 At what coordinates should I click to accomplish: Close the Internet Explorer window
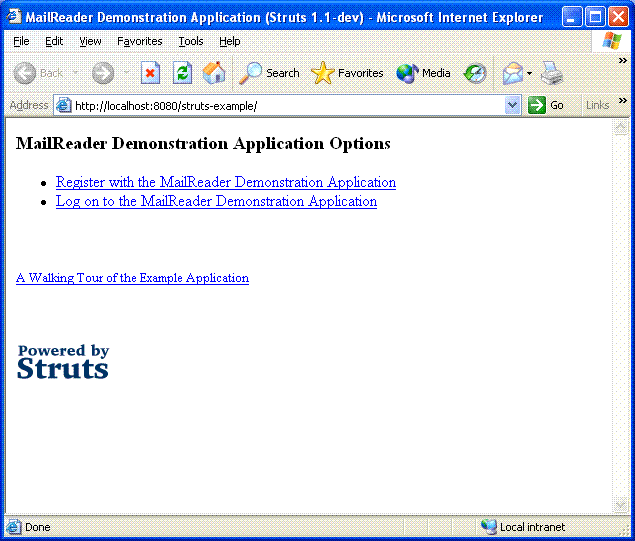[x=618, y=17]
